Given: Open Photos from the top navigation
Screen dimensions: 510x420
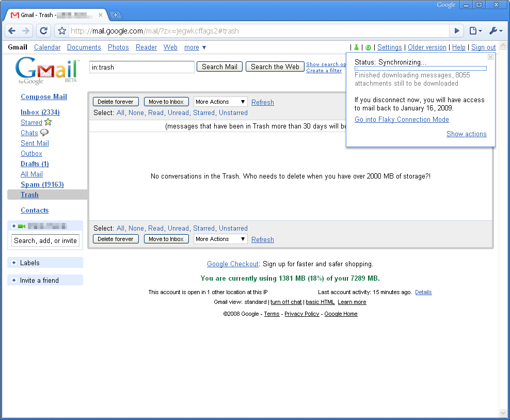Looking at the screenshot, I should pyautogui.click(x=118, y=47).
